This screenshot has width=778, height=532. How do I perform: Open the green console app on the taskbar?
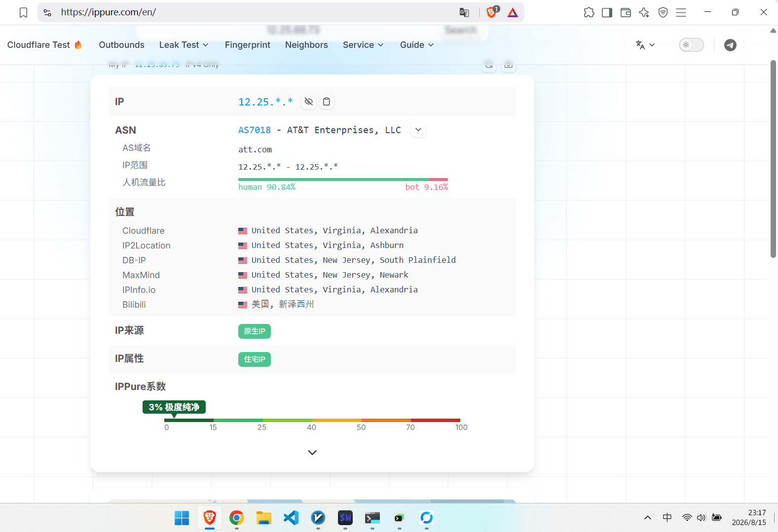tap(399, 518)
